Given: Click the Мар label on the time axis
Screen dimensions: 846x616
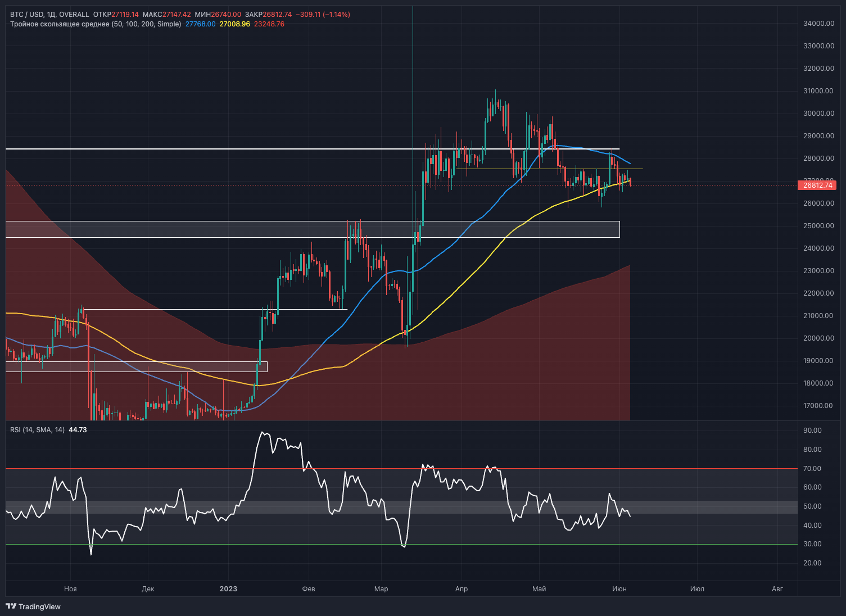Looking at the screenshot, I should click(381, 589).
